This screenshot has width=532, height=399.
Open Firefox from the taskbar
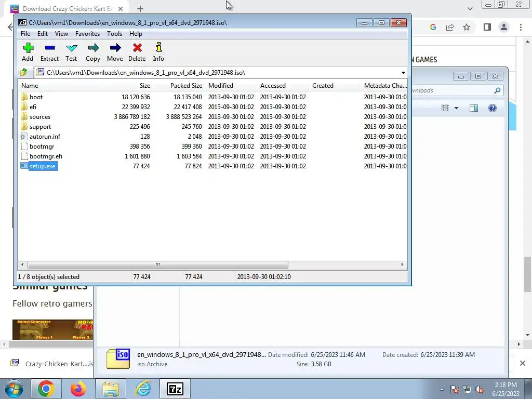pos(78,389)
